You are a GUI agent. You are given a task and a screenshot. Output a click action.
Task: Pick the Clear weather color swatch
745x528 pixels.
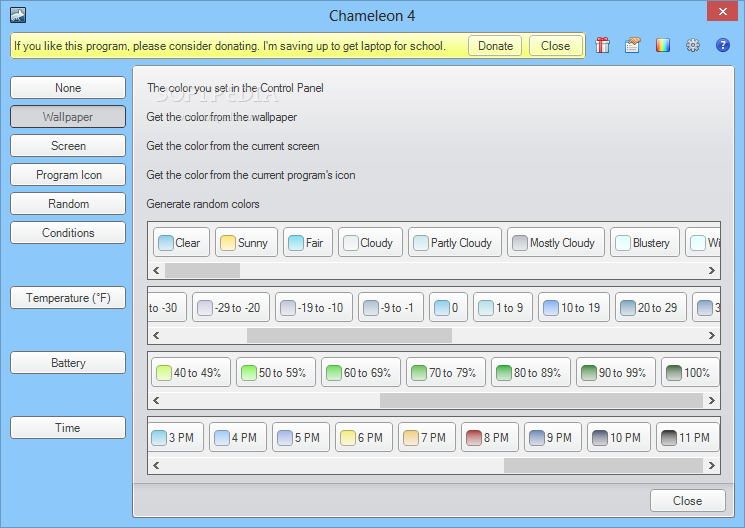181,243
